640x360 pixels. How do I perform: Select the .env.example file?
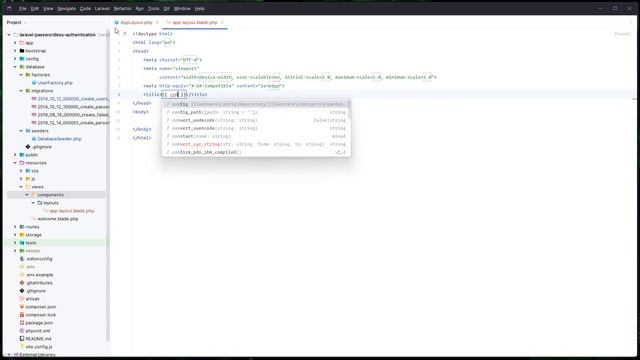[40, 275]
